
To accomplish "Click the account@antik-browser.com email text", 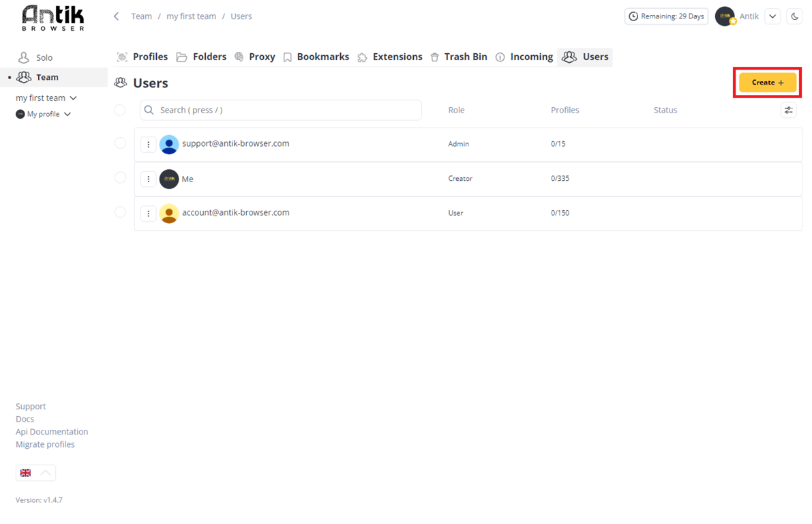I will coord(236,212).
